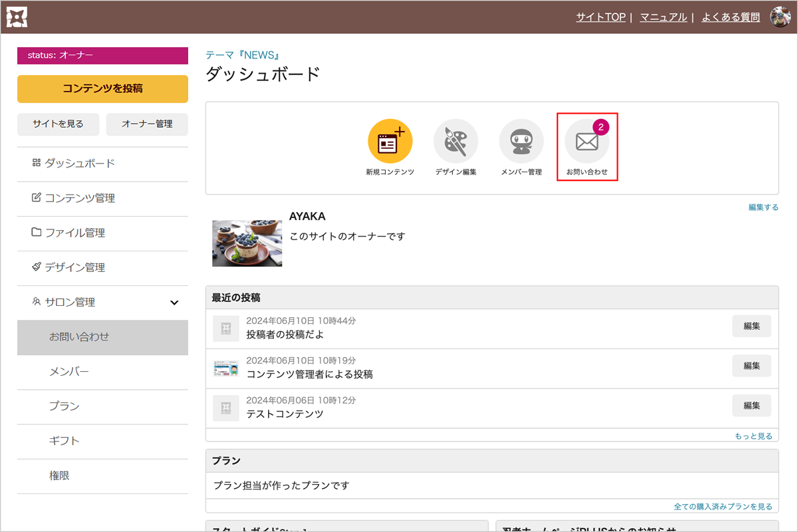The width and height of the screenshot is (798, 532).
Task: Click the blueberry dessert profile thumbnail
Action: pos(247,243)
